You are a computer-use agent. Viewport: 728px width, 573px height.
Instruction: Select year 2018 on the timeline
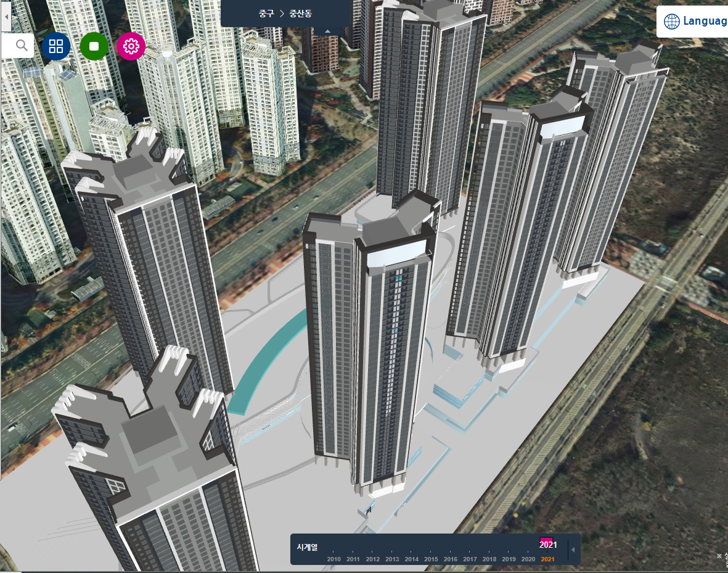click(489, 559)
